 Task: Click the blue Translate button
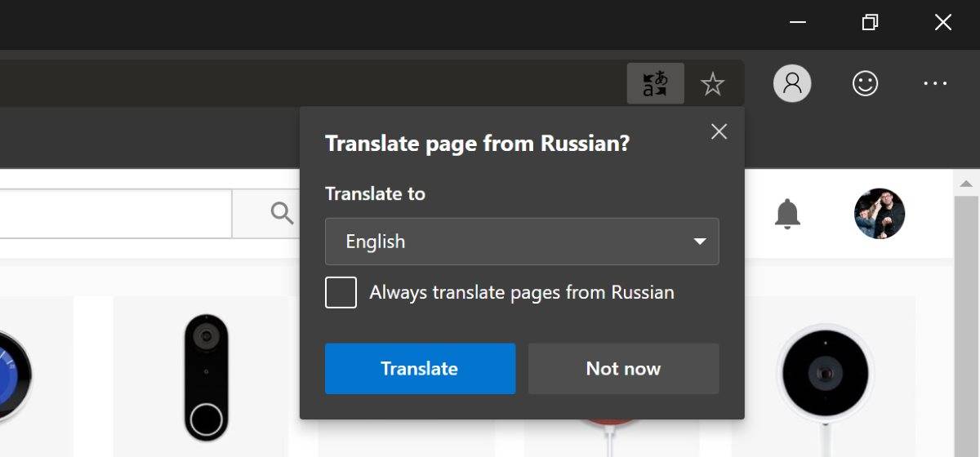[420, 369]
